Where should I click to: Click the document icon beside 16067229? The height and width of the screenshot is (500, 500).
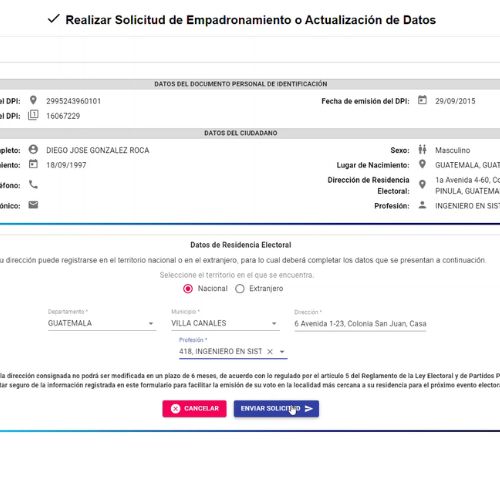click(x=33, y=115)
